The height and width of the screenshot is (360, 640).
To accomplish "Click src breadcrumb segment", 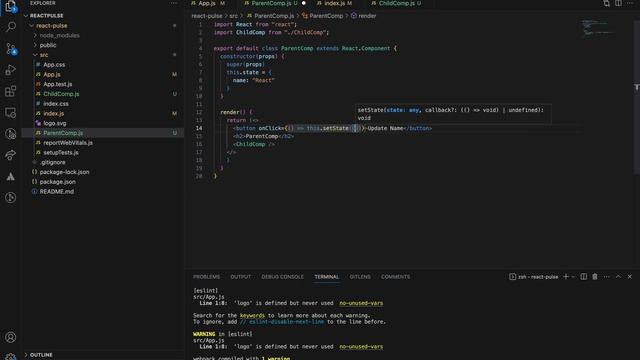I will click(233, 16).
